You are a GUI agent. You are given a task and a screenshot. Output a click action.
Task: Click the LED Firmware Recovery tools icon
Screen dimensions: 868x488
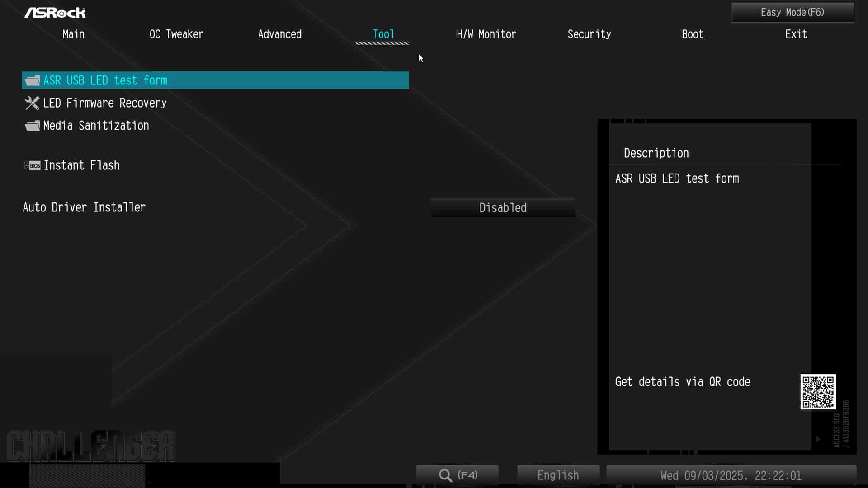(32, 103)
